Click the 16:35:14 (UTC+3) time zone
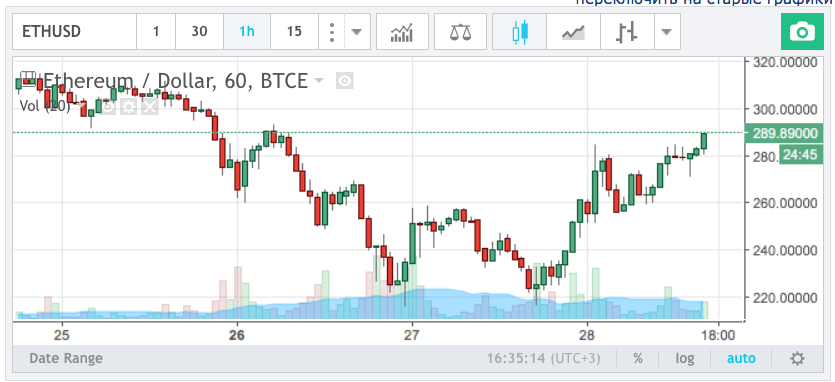The width and height of the screenshot is (835, 382). pyautogui.click(x=543, y=359)
